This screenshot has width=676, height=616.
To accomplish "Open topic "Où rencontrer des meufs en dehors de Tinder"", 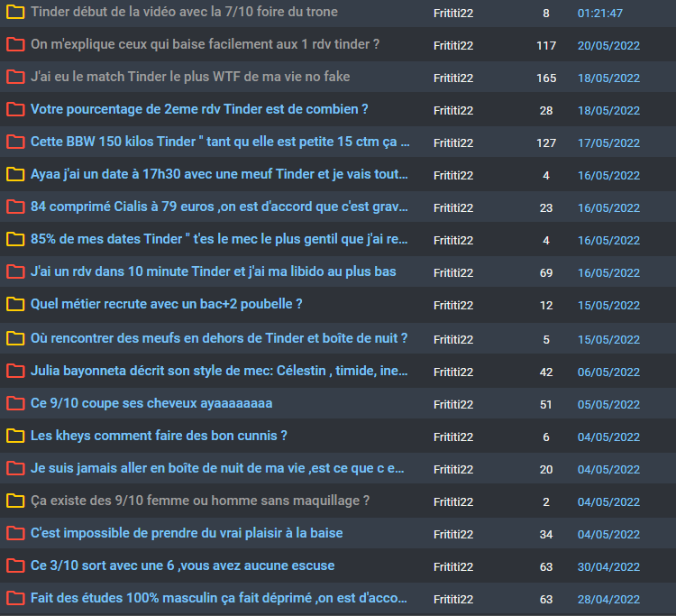I will click(x=219, y=338).
